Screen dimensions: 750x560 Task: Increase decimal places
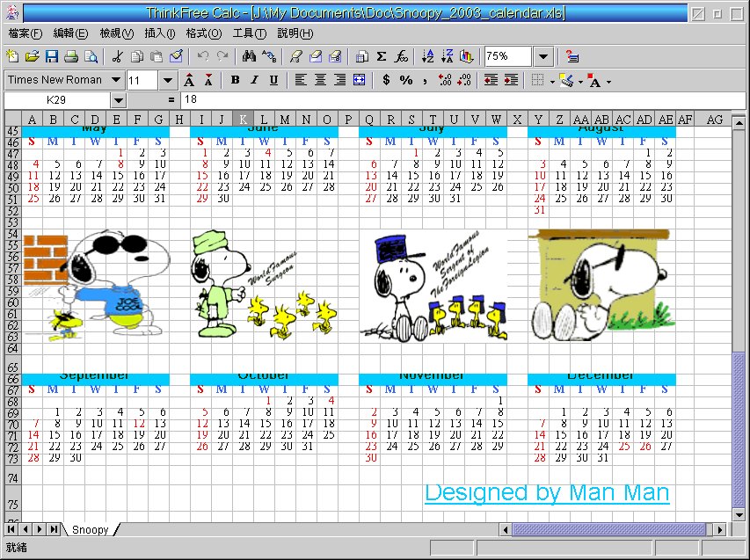click(x=445, y=80)
